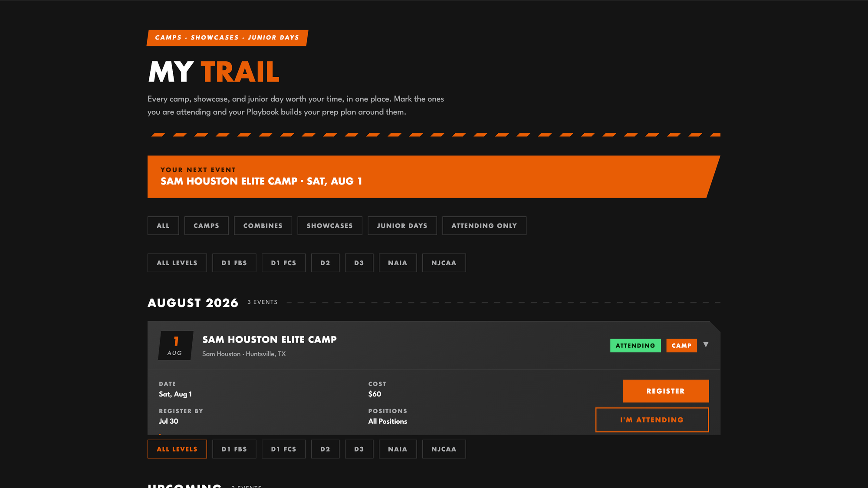This screenshot has height=488, width=868.
Task: Click the REGISTER BY field label
Action: [181, 411]
